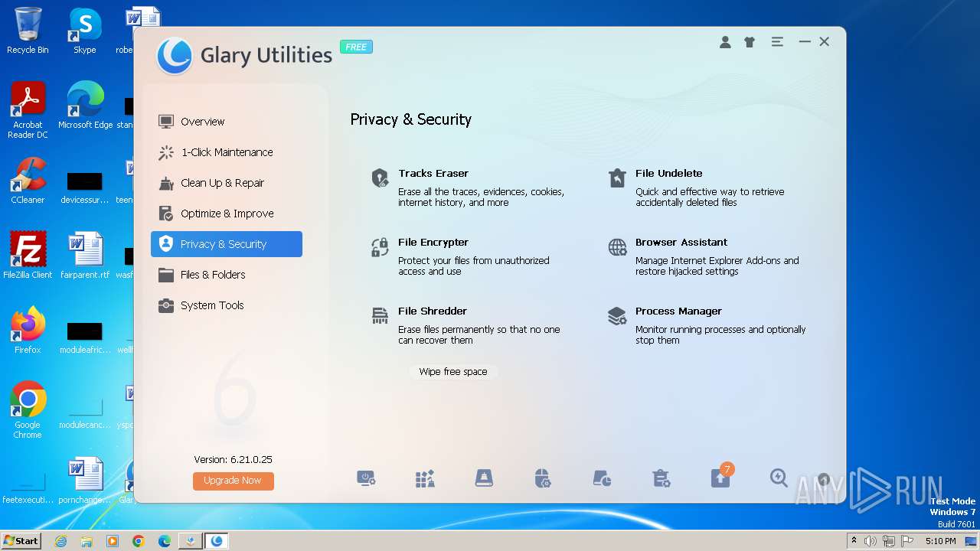Screen dimensions: 980x551
Task: Click the Windows Start button
Action: (x=21, y=540)
